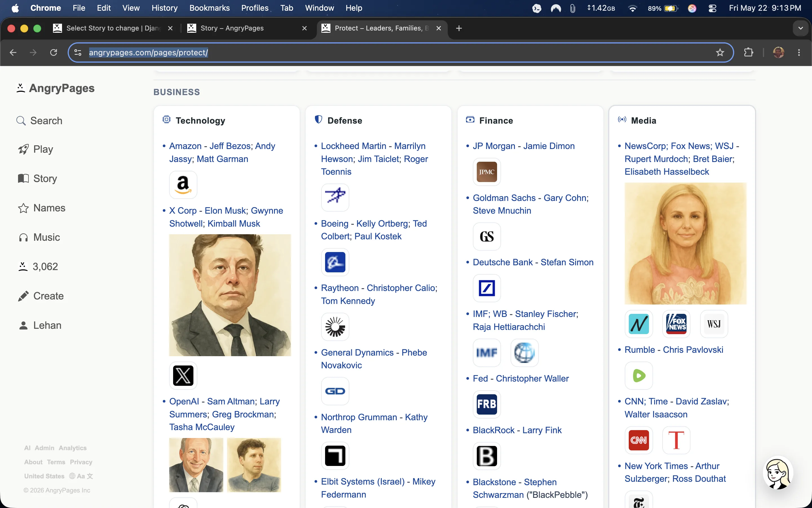The image size is (812, 508).
Task: Open the Bookmarks menu
Action: (x=209, y=8)
